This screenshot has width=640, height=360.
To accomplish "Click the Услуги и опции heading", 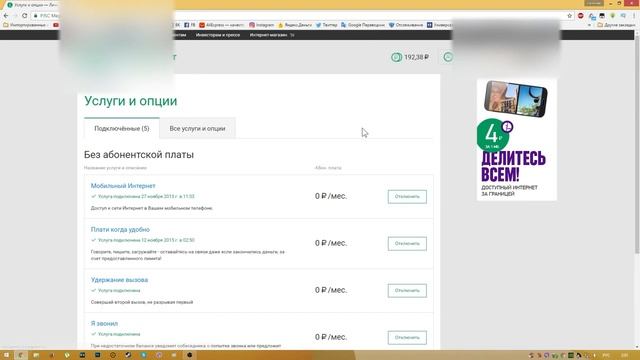I will 131,101.
